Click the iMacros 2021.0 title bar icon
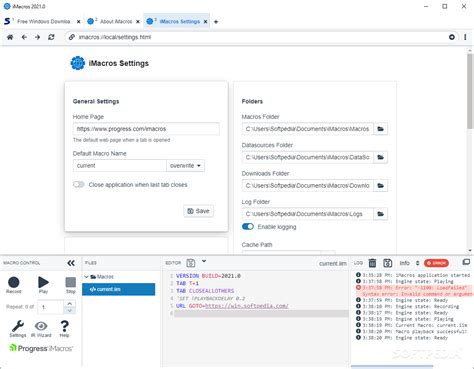This screenshot has height=369, width=474. [x=7, y=6]
